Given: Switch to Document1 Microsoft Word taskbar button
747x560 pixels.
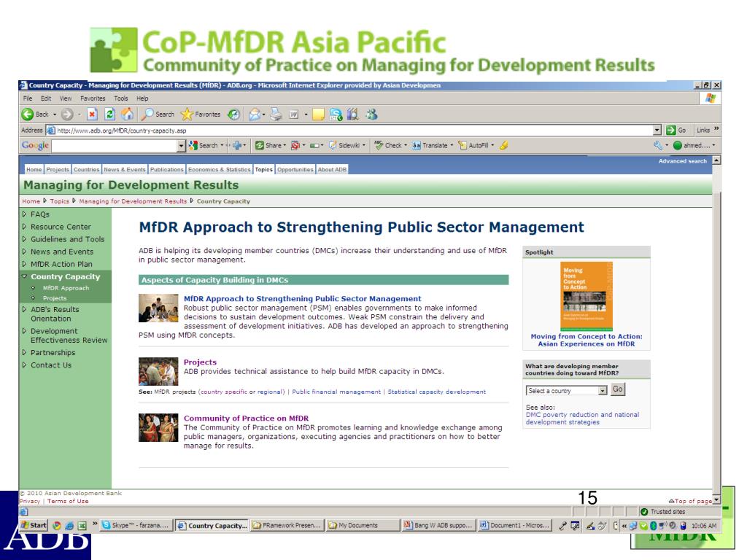Looking at the screenshot, I should 514,525.
